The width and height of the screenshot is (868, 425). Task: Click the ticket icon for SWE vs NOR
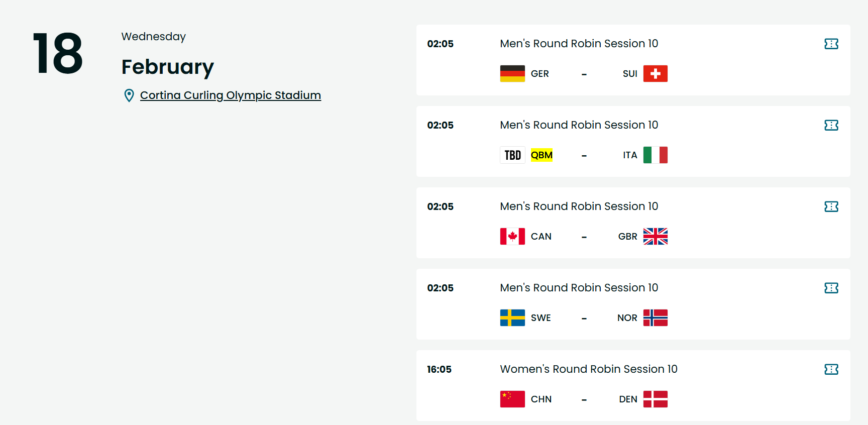[x=831, y=288]
